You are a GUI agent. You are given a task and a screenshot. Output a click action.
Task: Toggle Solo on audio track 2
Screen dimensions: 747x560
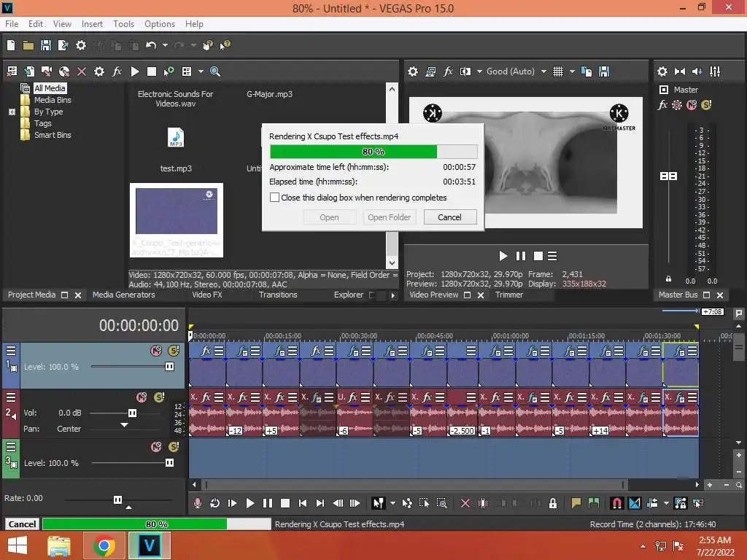click(159, 397)
